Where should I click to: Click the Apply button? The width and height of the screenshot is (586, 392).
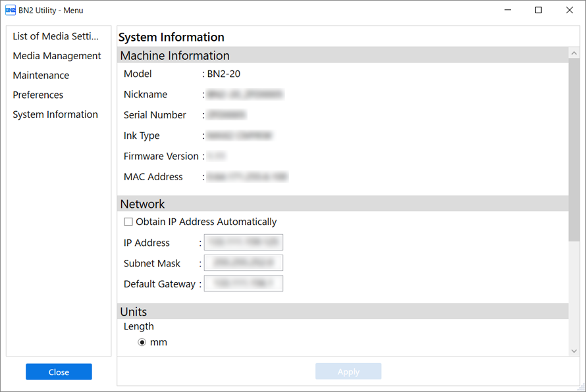tap(348, 372)
